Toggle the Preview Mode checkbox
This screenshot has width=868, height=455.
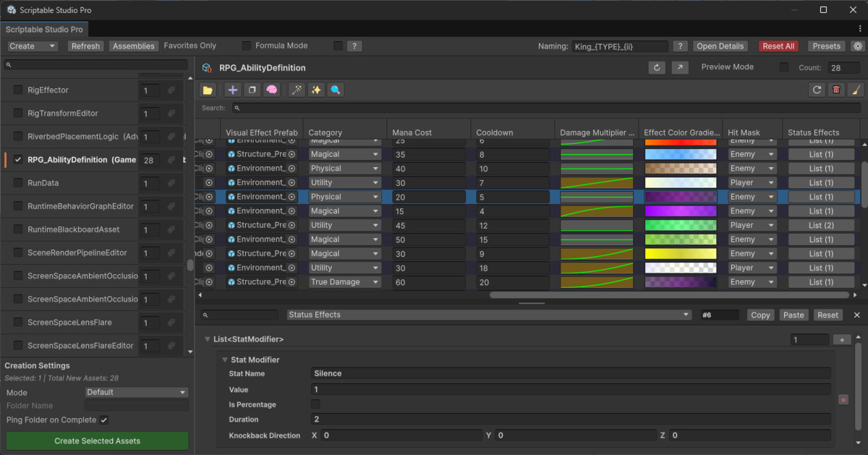[x=785, y=67]
